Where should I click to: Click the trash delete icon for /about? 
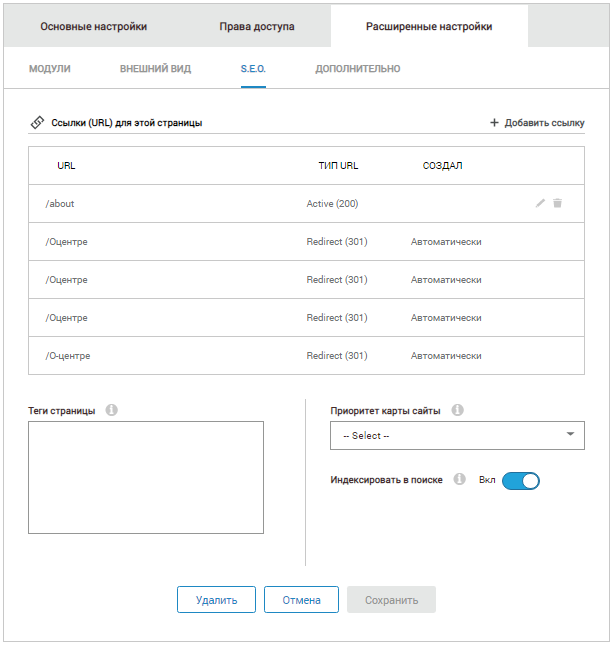pyautogui.click(x=558, y=203)
